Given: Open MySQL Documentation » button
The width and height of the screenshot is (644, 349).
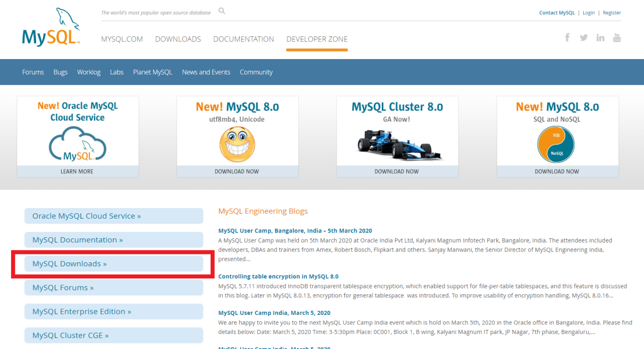Looking at the screenshot, I should 114,240.
